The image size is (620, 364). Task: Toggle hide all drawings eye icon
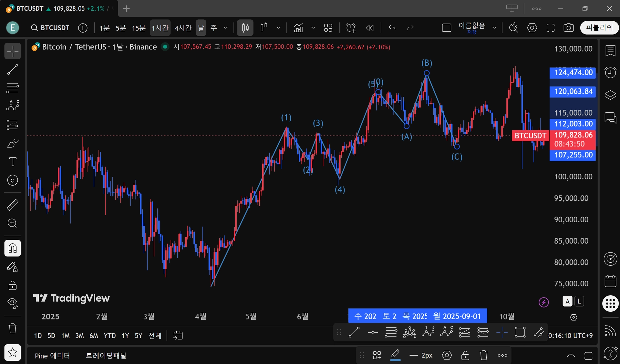(13, 303)
